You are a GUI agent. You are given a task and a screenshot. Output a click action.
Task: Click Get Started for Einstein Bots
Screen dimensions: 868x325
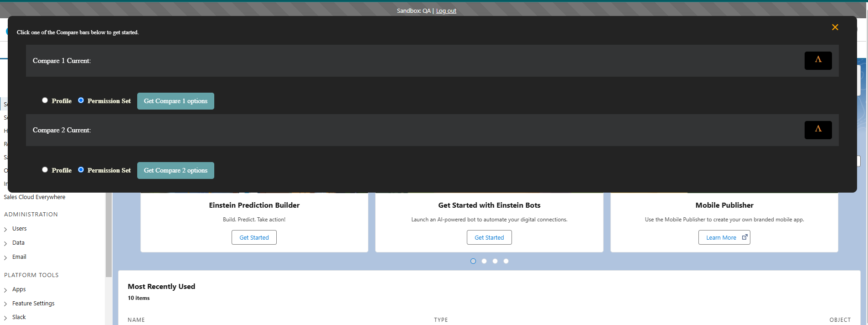click(x=489, y=237)
